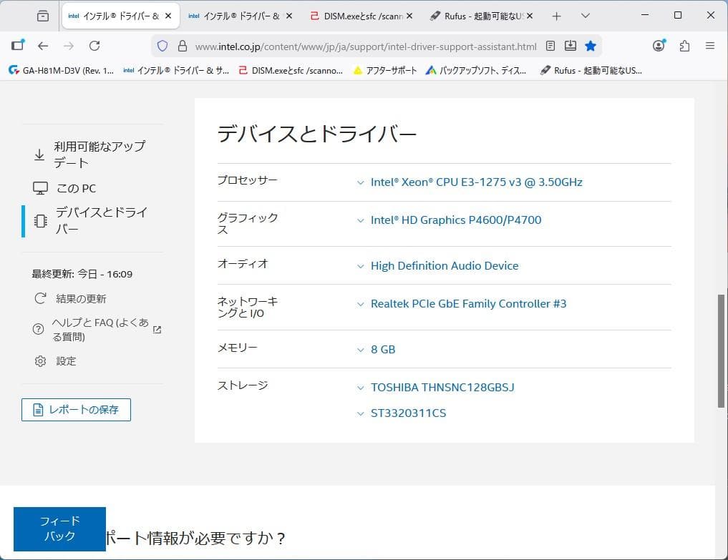The height and width of the screenshot is (560, 728).
Task: Toggle reader view icon in address bar
Action: 550,46
